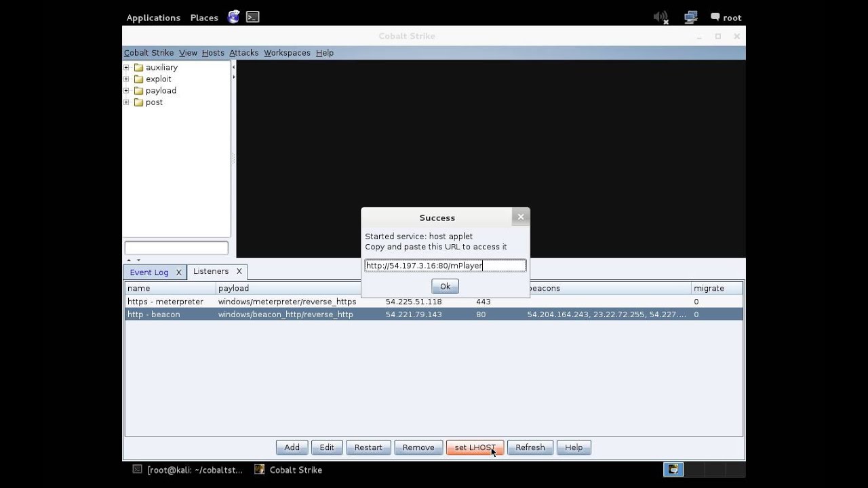Screen dimensions: 868x488
Task: Click host cell 54.221.79.143
Action: (x=414, y=314)
